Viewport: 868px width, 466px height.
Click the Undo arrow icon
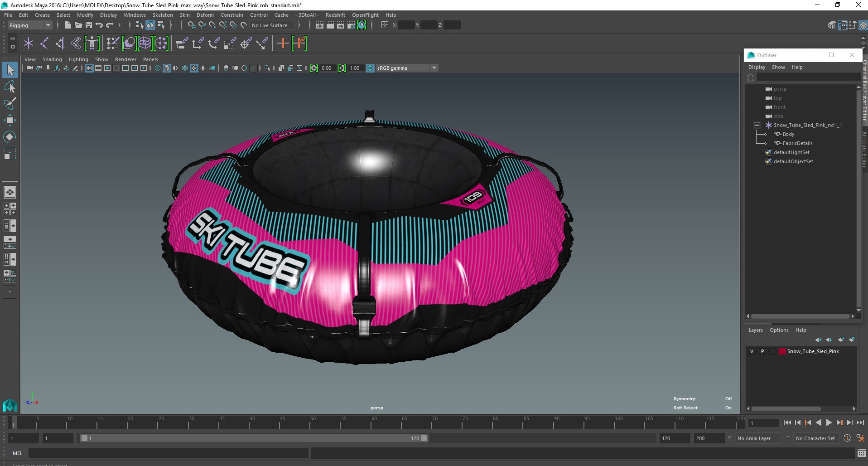coord(99,25)
